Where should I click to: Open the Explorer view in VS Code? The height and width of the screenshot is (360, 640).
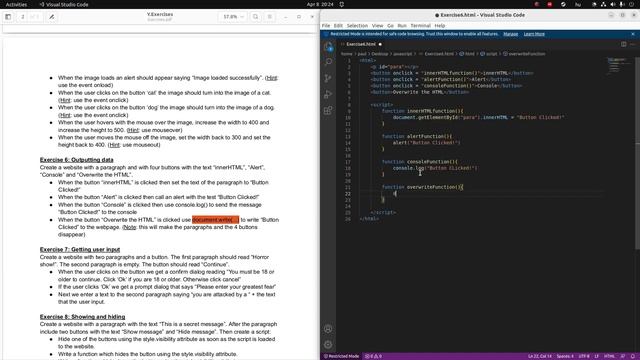coord(328,47)
